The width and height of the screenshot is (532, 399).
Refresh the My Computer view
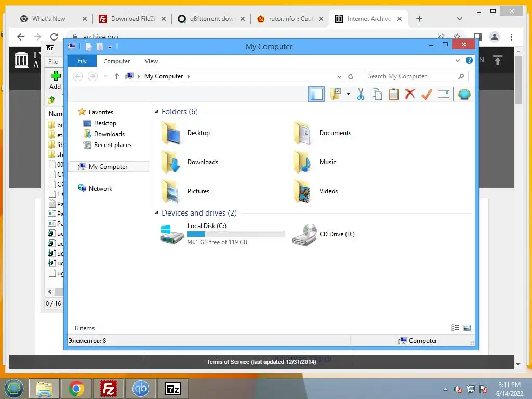click(351, 77)
